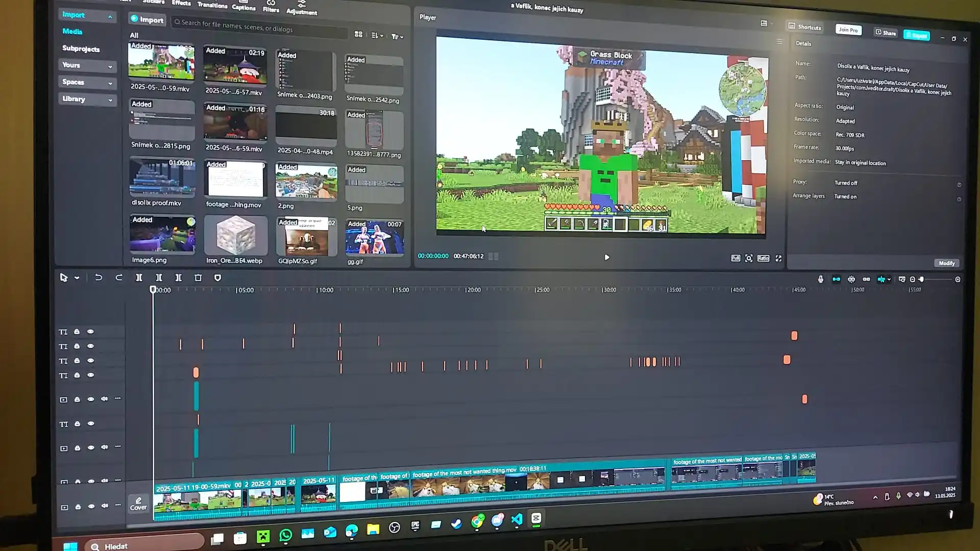Click the zoom-to-fit magnifier icon in Player
This screenshot has height=551, width=980.
(749, 258)
